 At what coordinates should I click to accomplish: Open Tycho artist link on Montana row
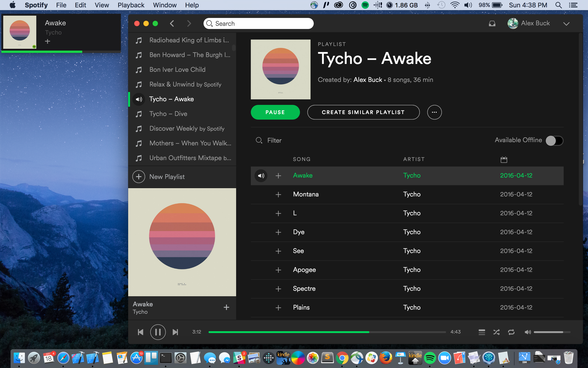tap(412, 195)
